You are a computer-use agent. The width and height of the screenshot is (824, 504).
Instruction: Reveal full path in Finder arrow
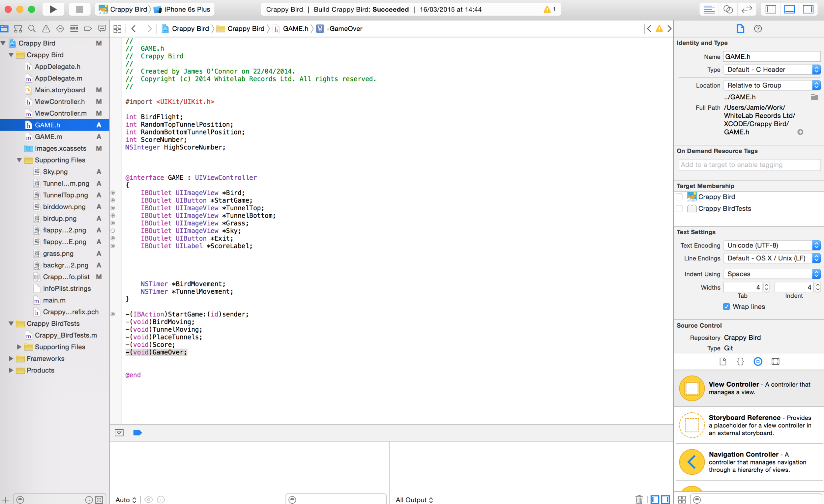800,132
